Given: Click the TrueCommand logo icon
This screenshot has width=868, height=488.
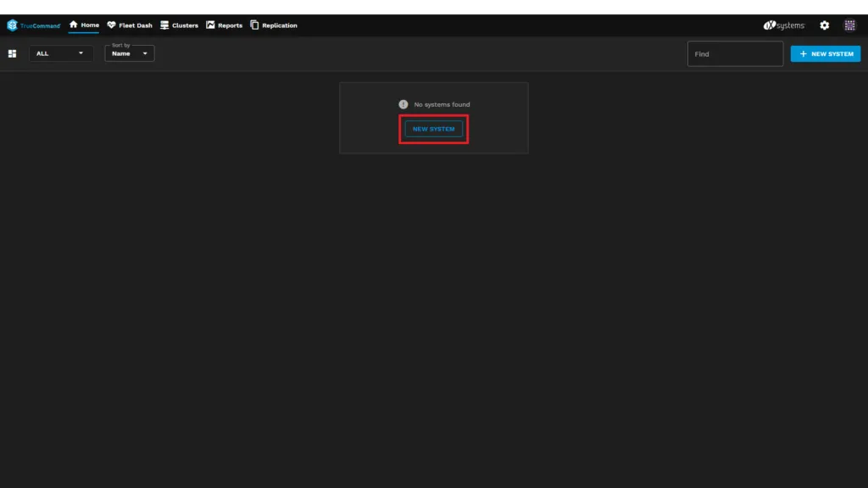Looking at the screenshot, I should (x=12, y=25).
